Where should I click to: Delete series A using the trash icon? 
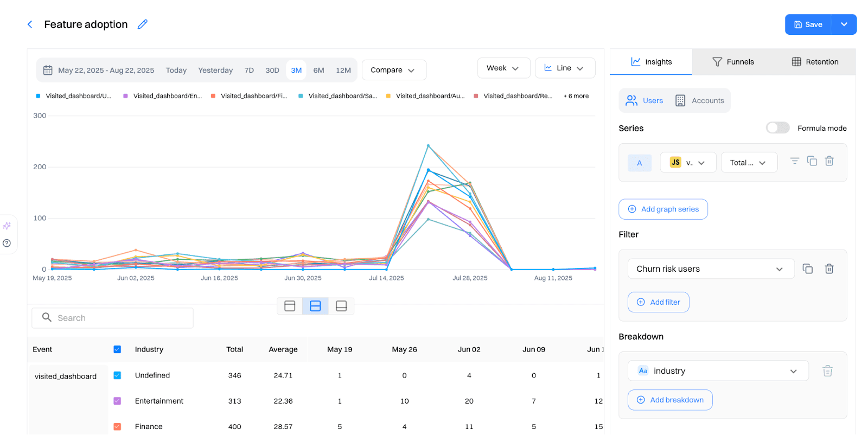[x=829, y=161]
